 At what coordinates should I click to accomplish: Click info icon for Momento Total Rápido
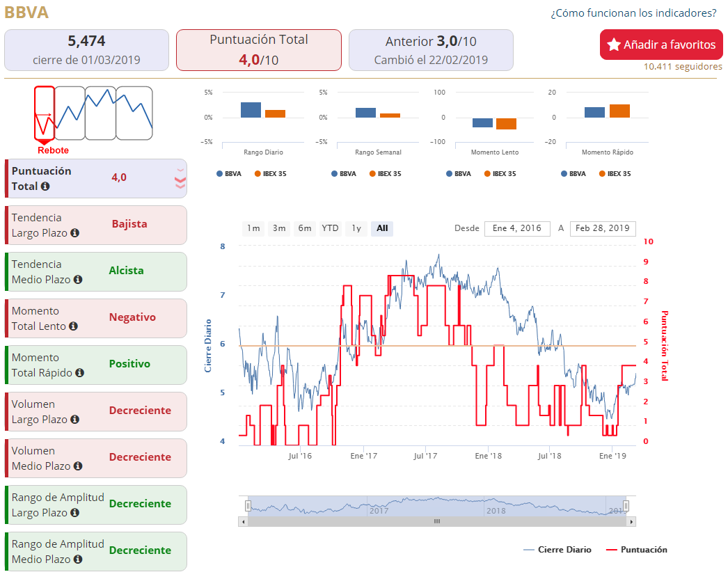point(80,373)
